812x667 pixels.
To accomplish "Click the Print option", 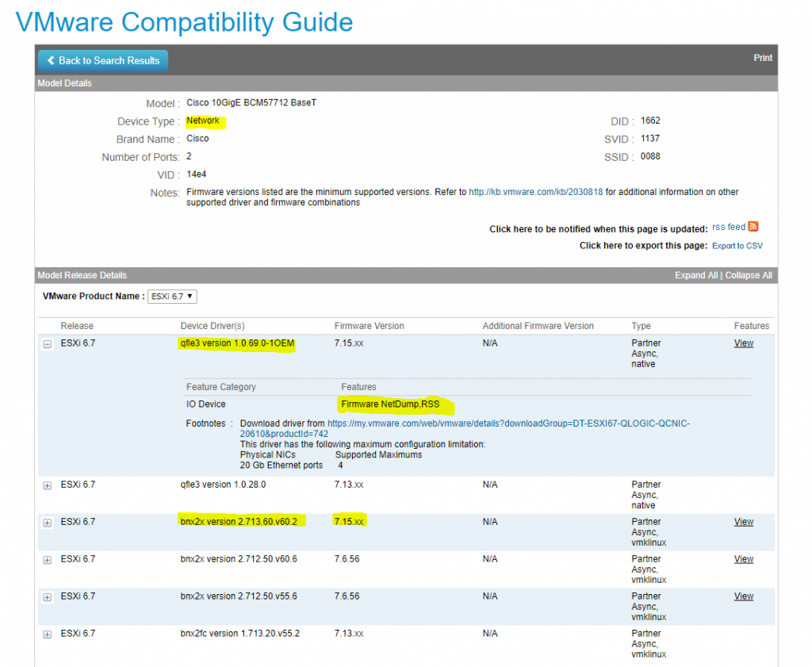I will click(x=763, y=58).
